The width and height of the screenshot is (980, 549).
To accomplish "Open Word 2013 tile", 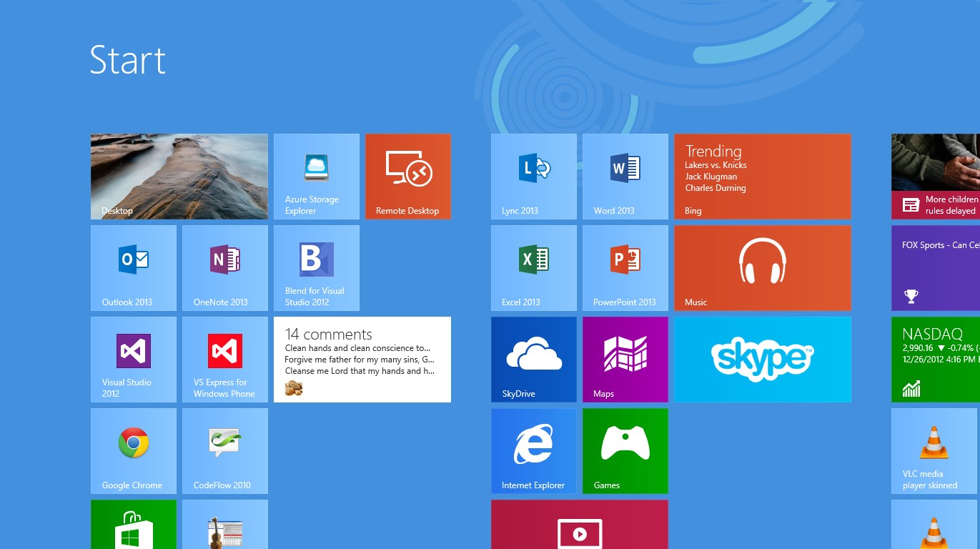I will click(625, 177).
